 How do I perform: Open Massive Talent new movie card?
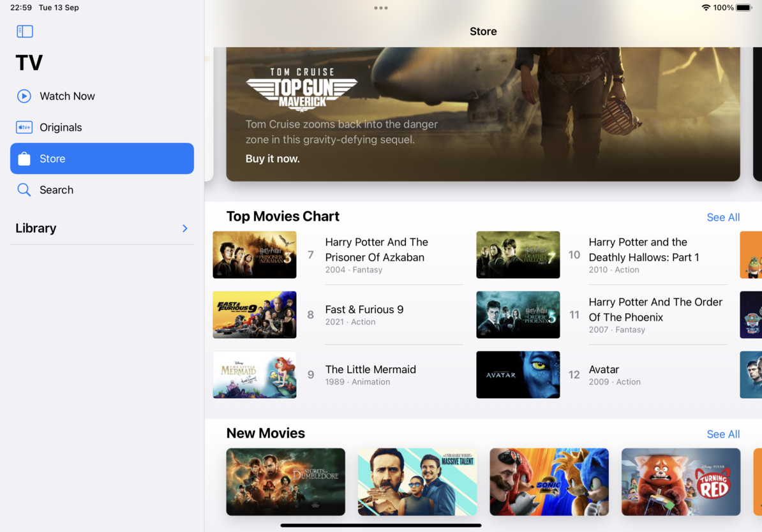tap(417, 482)
